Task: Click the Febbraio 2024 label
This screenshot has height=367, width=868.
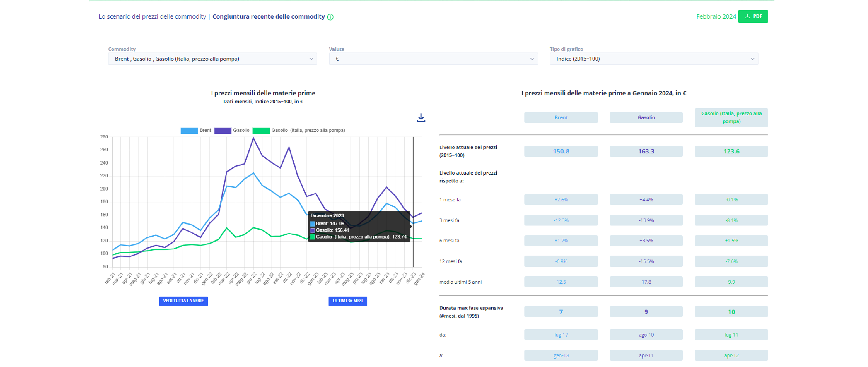Action: [x=716, y=17]
